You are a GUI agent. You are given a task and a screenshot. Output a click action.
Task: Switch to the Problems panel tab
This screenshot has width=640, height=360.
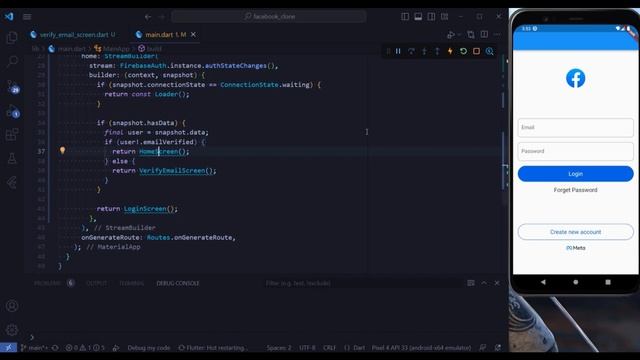(x=47, y=283)
